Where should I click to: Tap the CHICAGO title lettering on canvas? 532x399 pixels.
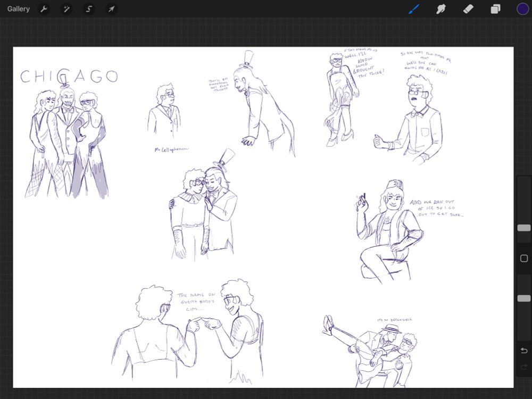tap(69, 76)
